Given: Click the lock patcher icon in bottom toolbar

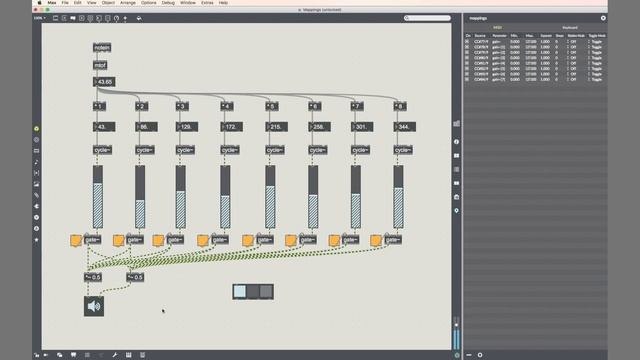Looking at the screenshot, I should tap(36, 355).
